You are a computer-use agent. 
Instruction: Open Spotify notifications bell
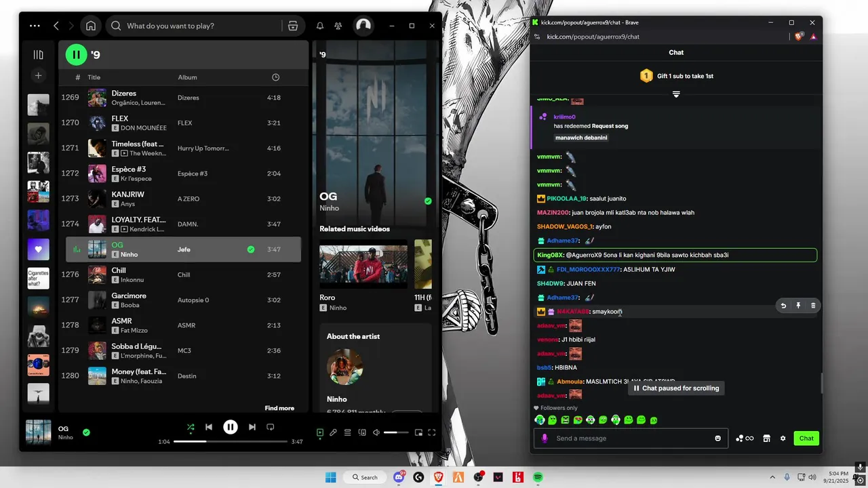tap(320, 26)
